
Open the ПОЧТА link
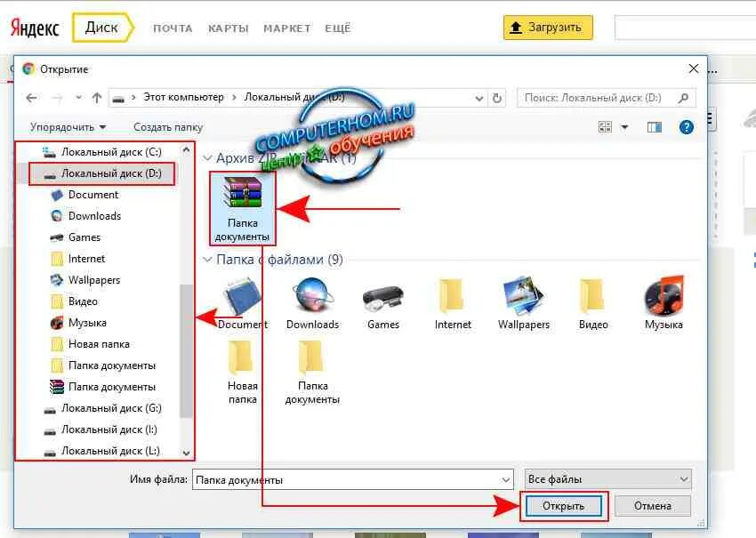(173, 28)
